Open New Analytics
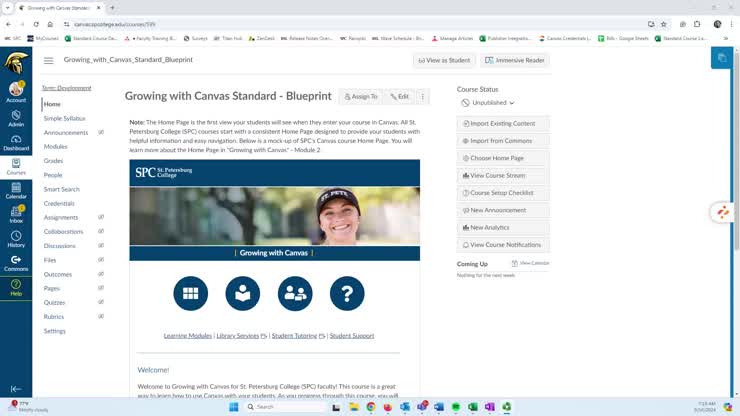Screen dimensions: 740x416 [503, 228]
